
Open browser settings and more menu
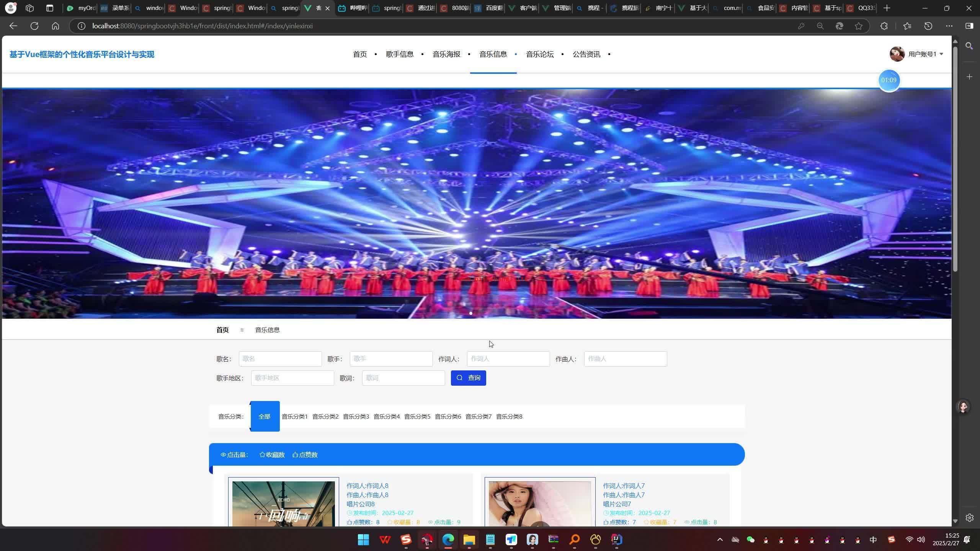(x=949, y=26)
